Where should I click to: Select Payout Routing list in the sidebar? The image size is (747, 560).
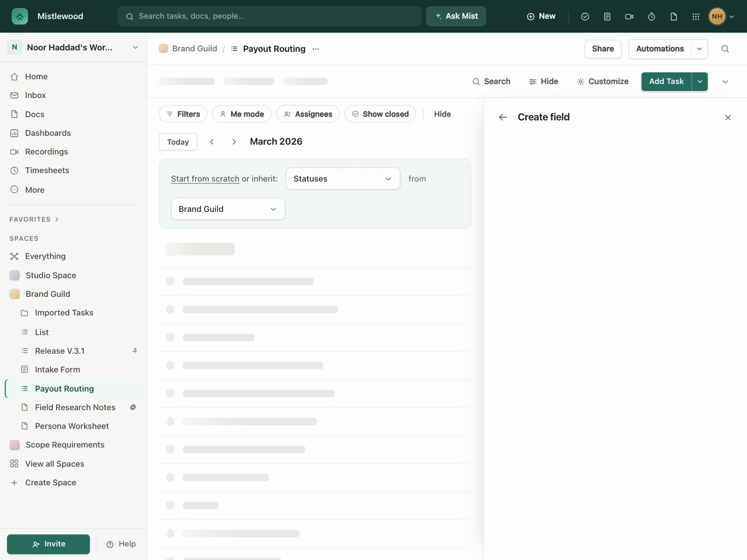73,389
